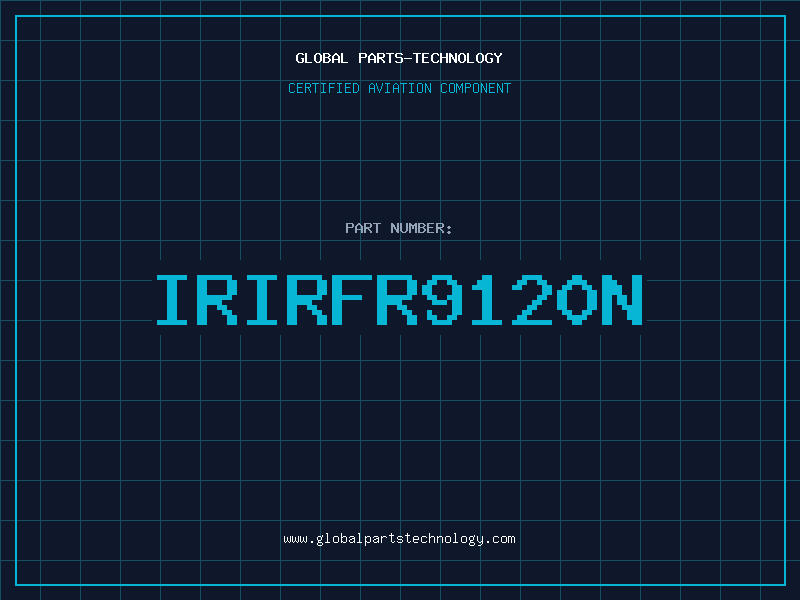This screenshot has width=800, height=600.
Task: Click the digit 1 in the part number
Action: click(487, 300)
